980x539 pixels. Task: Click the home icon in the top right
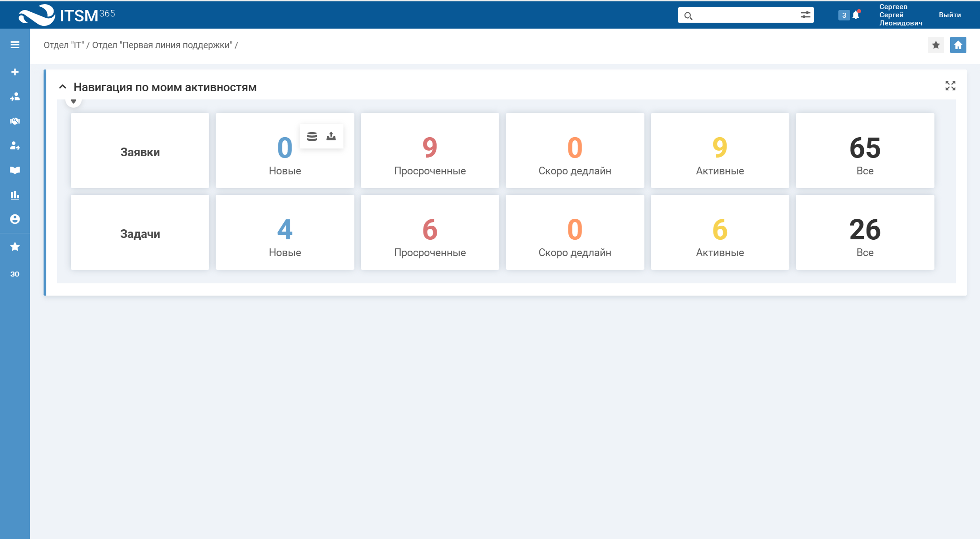tap(959, 45)
